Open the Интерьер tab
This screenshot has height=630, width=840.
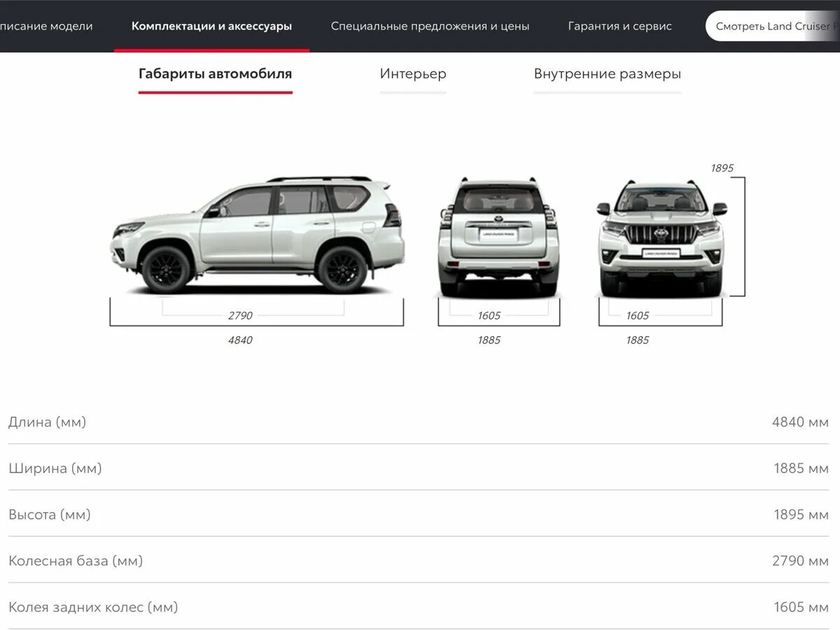click(413, 73)
